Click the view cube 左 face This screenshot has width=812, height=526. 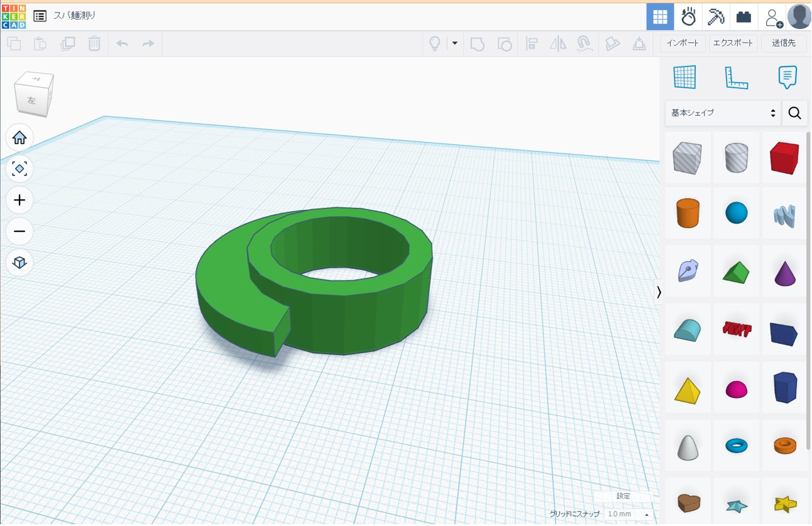point(31,101)
